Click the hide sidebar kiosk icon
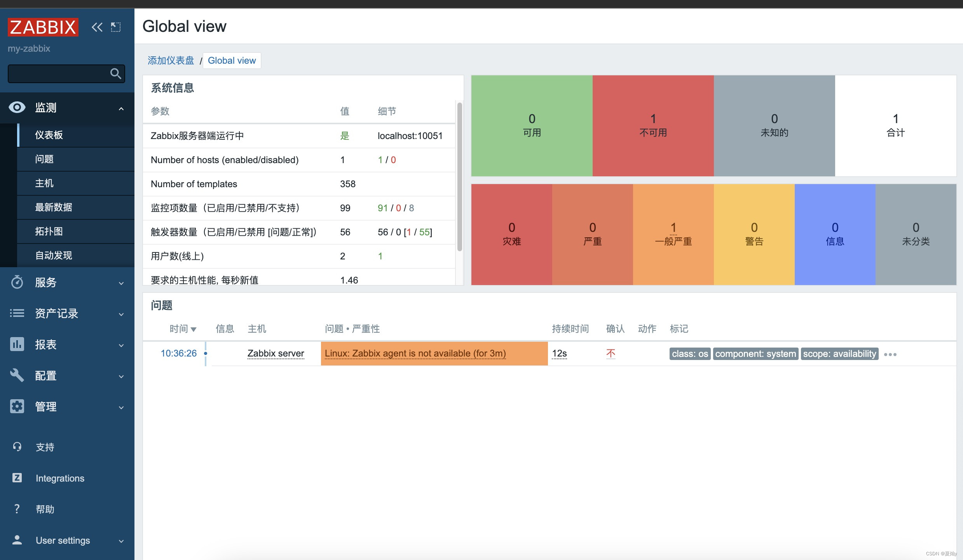 point(116,27)
